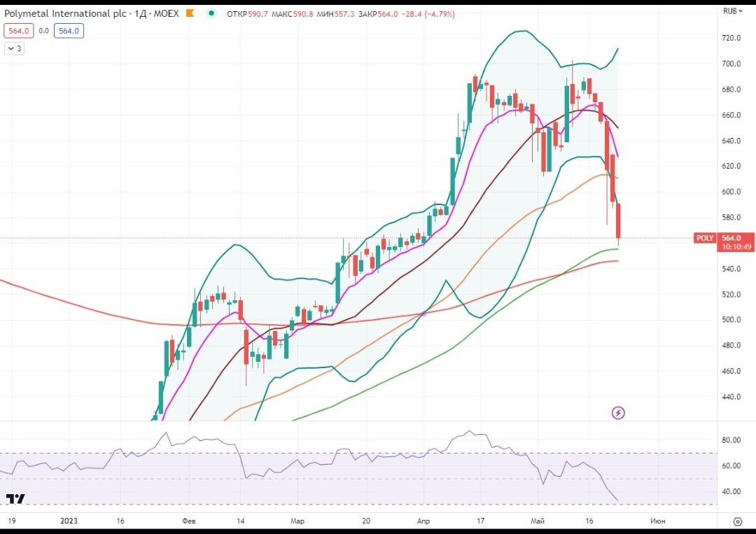Viewport: 756px width, 534px height.
Task: Click the current price 564.0 axis tag
Action: [731, 238]
